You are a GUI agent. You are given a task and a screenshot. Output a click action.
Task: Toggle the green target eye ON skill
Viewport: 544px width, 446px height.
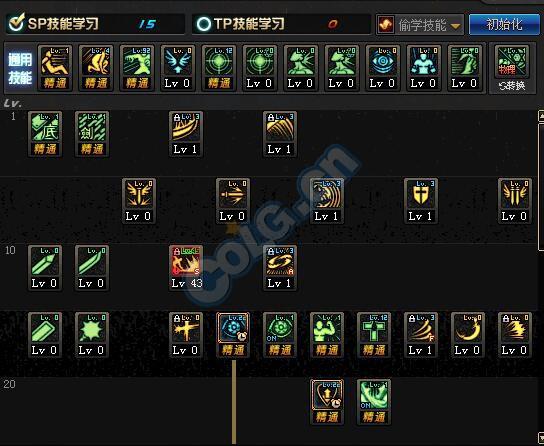[x=280, y=335]
